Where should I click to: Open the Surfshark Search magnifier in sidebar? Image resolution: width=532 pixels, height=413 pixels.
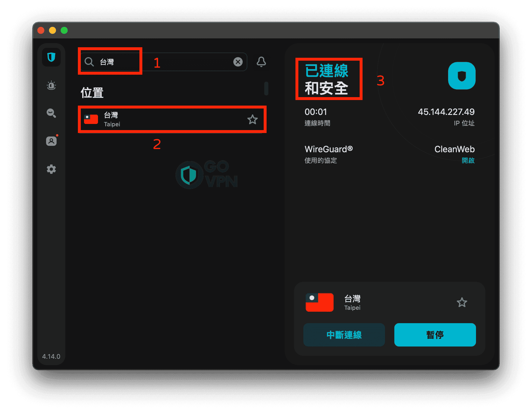(x=51, y=113)
